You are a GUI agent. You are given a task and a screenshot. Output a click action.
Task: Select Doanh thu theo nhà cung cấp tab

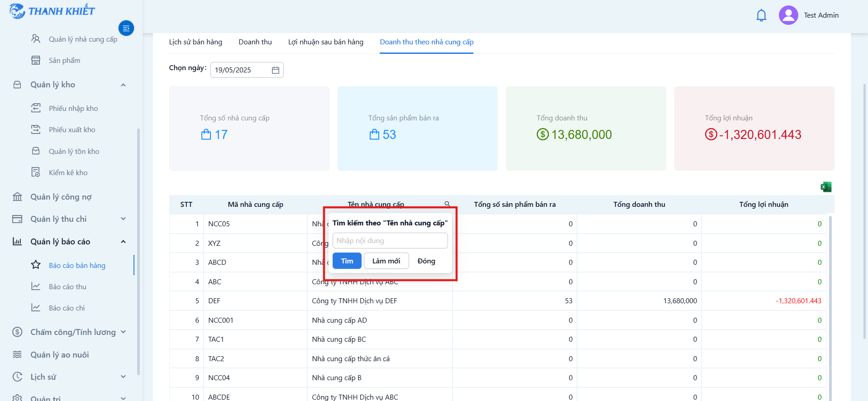(427, 42)
